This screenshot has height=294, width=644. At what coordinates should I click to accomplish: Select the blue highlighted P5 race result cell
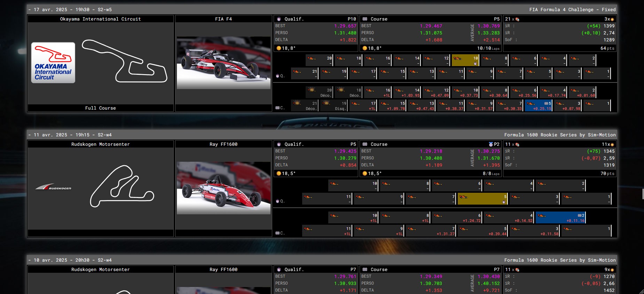(x=539, y=106)
